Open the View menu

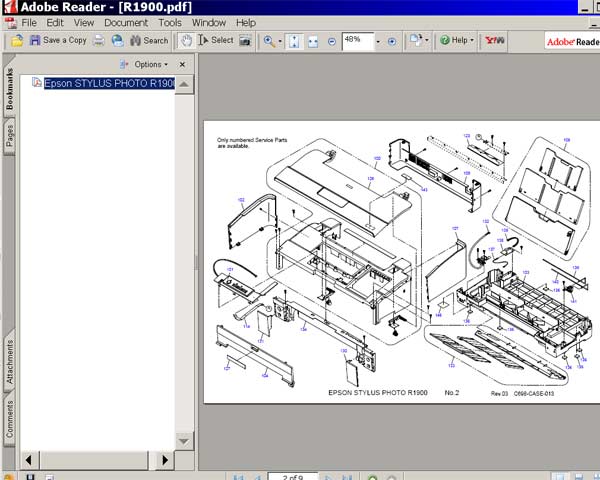(x=84, y=23)
